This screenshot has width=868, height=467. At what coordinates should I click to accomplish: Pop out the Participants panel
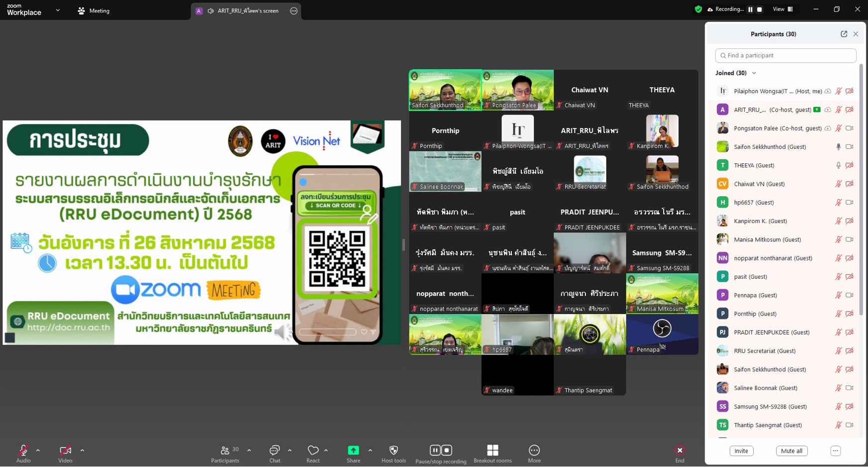pyautogui.click(x=844, y=34)
